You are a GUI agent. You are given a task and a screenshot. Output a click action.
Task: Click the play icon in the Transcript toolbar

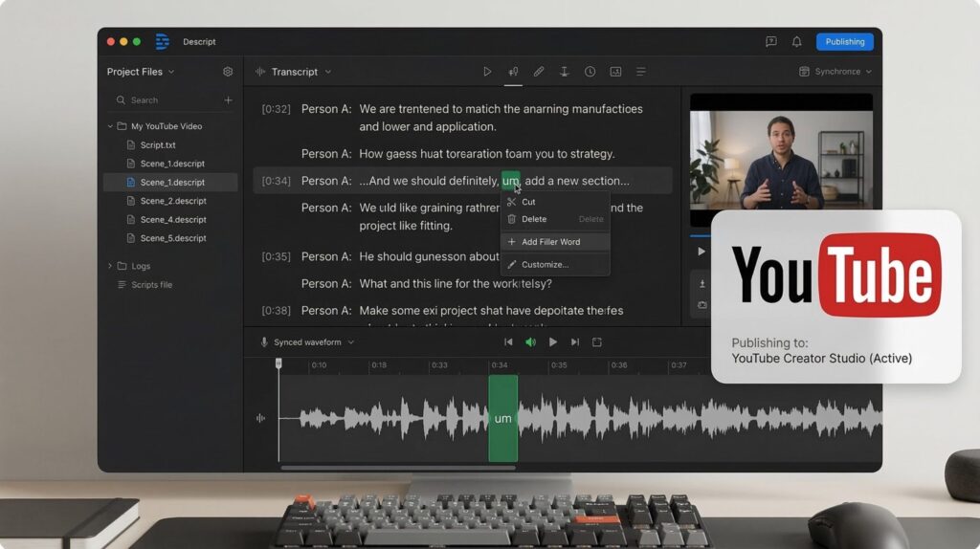[x=487, y=72]
